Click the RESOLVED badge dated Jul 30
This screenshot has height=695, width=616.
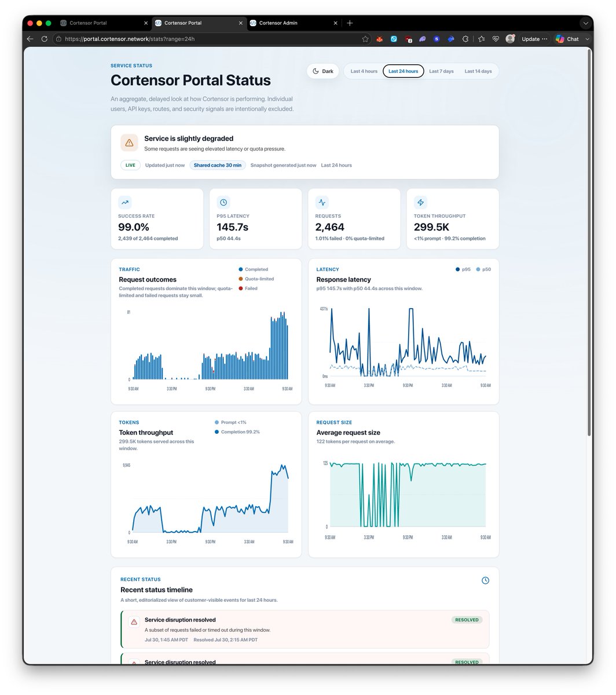click(x=467, y=620)
